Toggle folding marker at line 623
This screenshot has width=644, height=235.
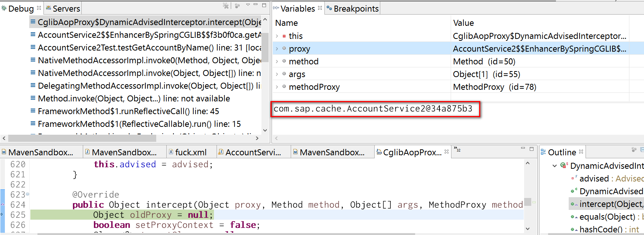tap(27, 194)
